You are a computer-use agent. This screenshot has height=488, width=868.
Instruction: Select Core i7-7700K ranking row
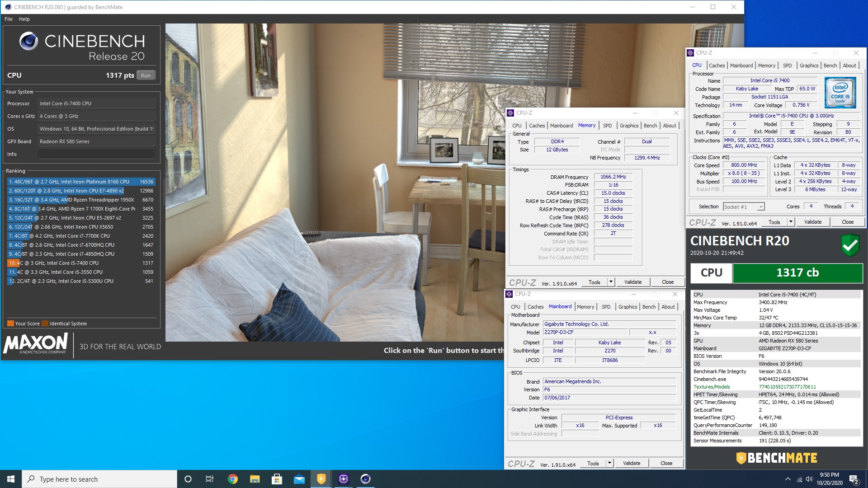(81, 236)
